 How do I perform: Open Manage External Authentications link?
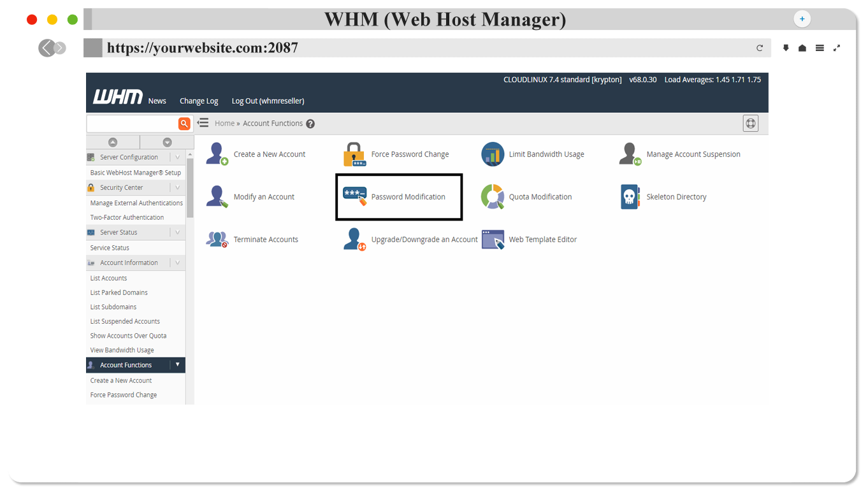[136, 203]
